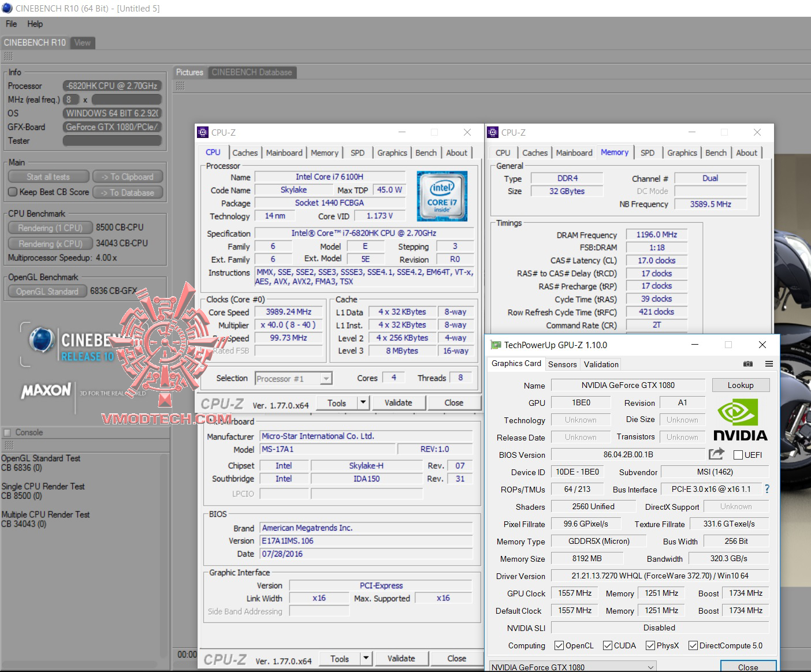Open the NVIDIA GeForce GTX 1080 GPU selector
811x672 pixels.
pyautogui.click(x=572, y=667)
